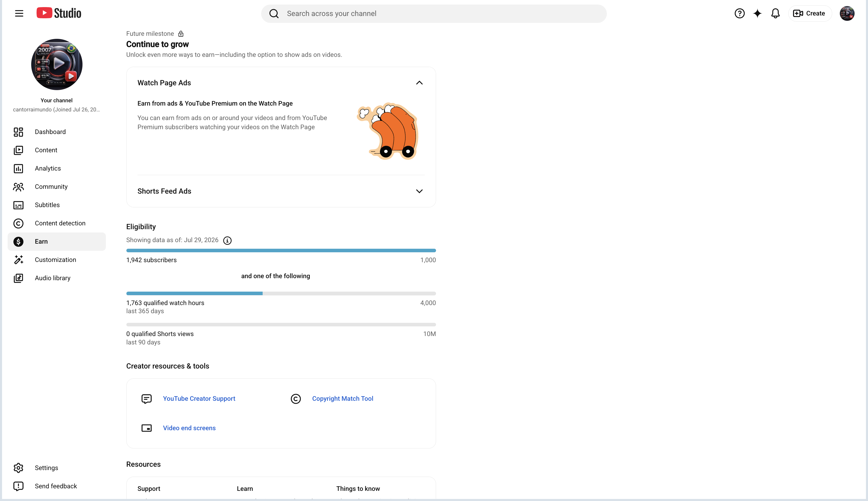The image size is (868, 501).
Task: Expand the Shorts Feed Ads section
Action: tap(419, 191)
